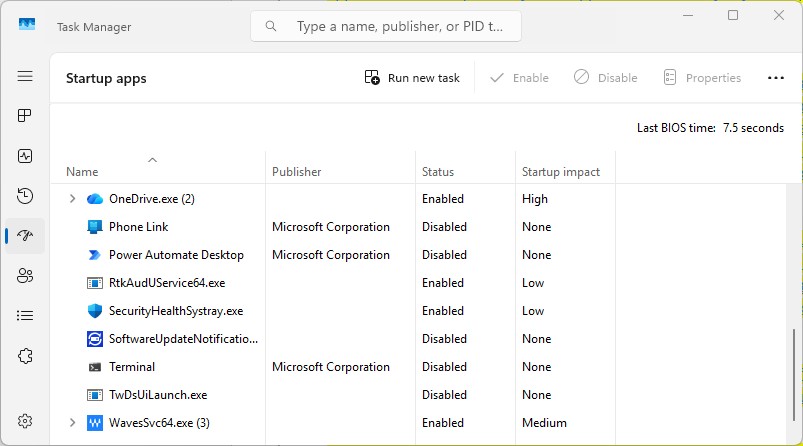Expand the OneDrive.exe (2) group
The height and width of the screenshot is (446, 803).
(72, 199)
